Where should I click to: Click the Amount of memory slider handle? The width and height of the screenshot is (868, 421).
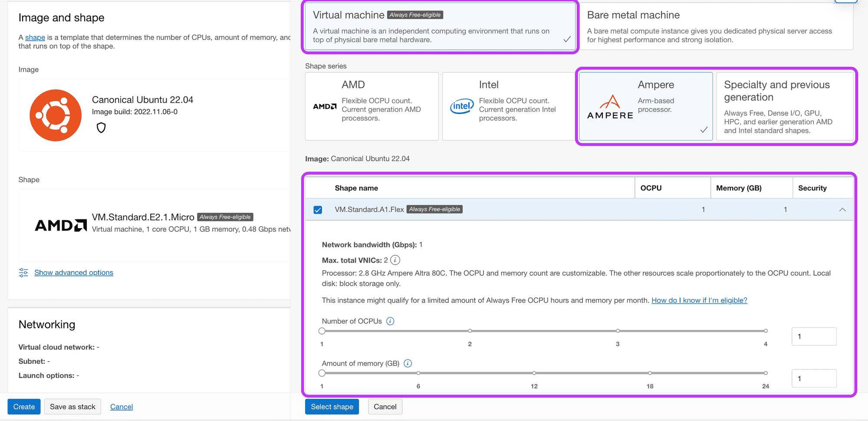coord(322,373)
